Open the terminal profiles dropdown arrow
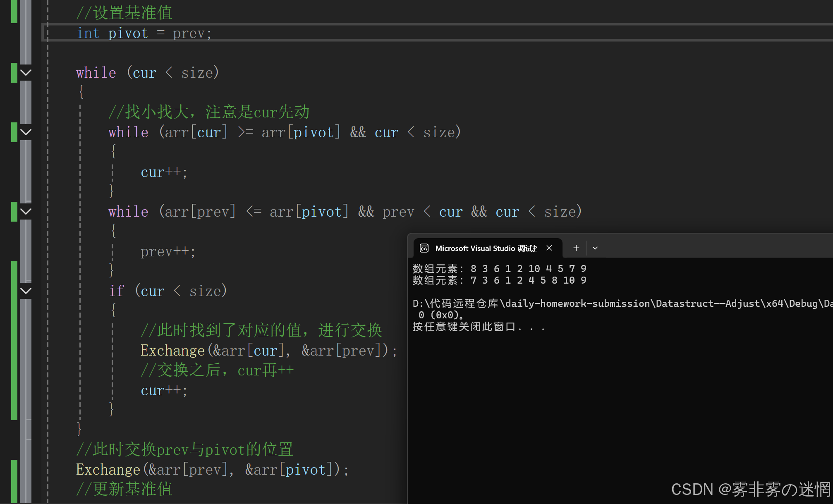The height and width of the screenshot is (504, 833). click(595, 248)
